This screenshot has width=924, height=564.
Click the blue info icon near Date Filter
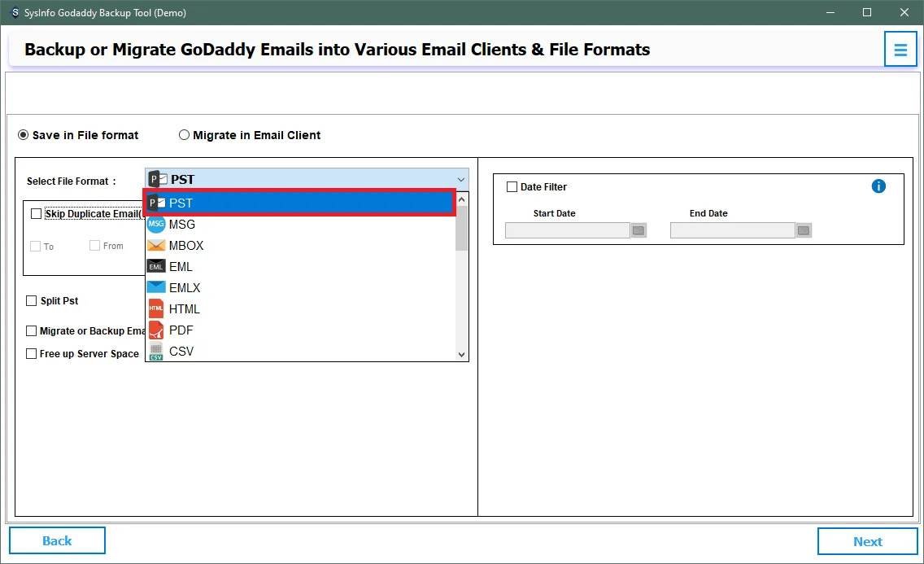coord(878,186)
